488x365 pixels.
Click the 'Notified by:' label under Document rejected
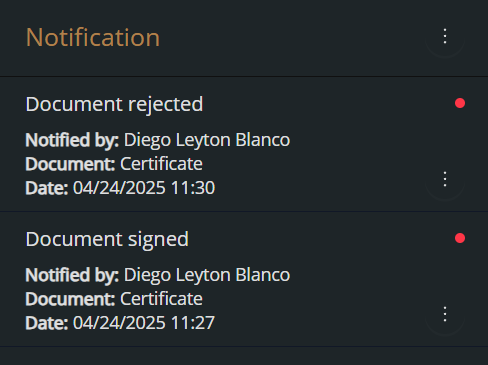(x=72, y=140)
